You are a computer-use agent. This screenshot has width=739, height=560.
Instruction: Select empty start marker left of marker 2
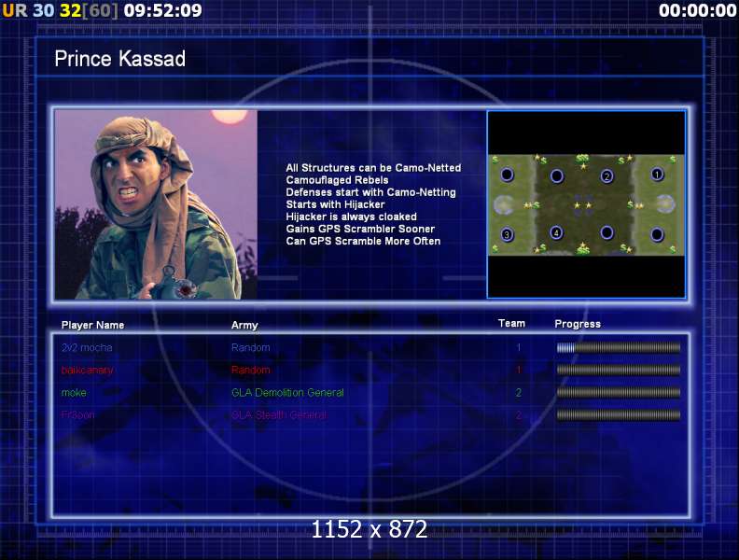point(557,175)
